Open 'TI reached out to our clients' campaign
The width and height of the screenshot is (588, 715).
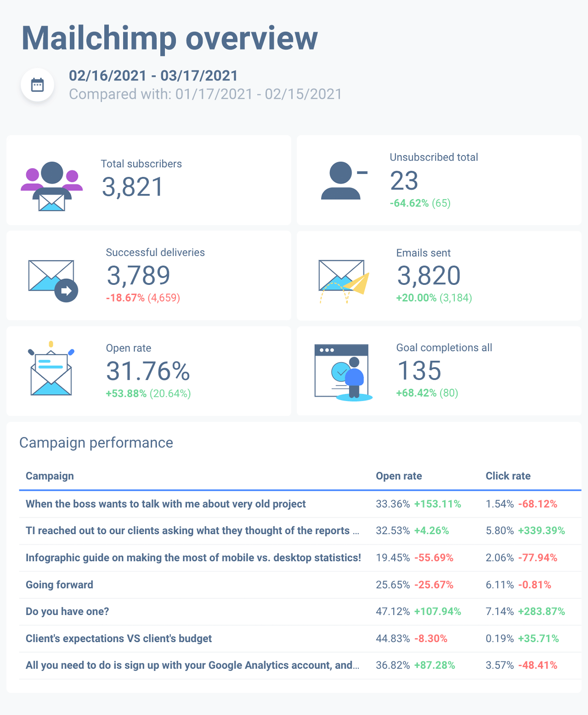click(192, 531)
